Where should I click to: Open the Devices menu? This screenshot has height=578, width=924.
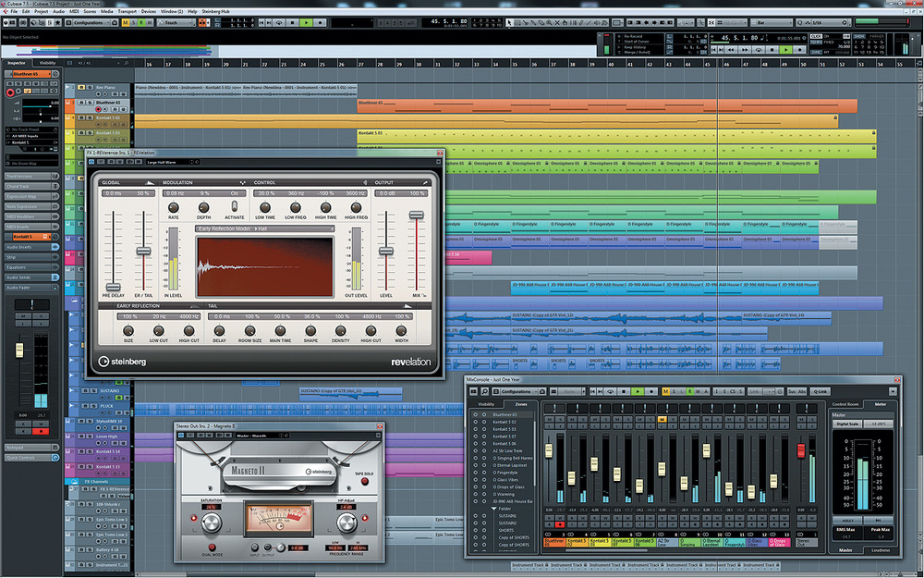pos(149,11)
